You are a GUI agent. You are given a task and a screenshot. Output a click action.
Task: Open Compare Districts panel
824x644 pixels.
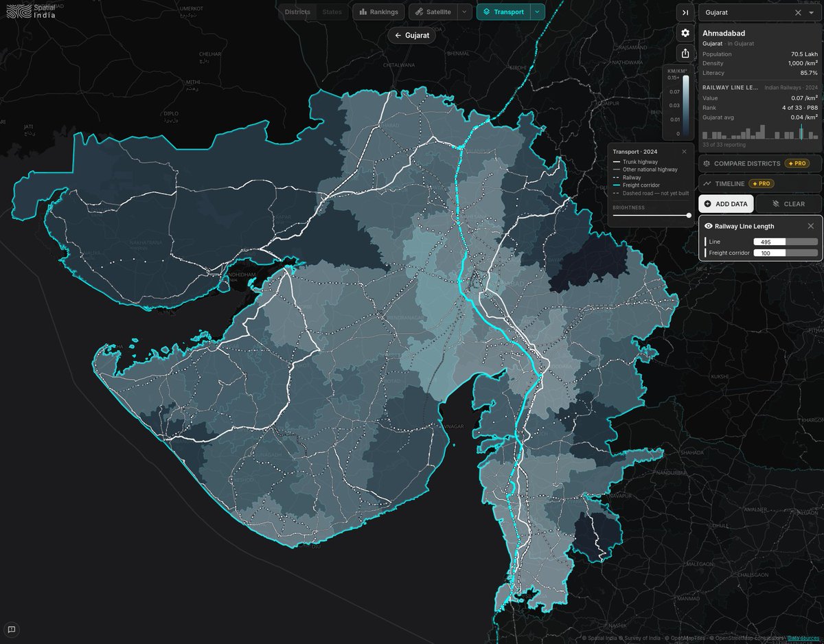(x=759, y=163)
